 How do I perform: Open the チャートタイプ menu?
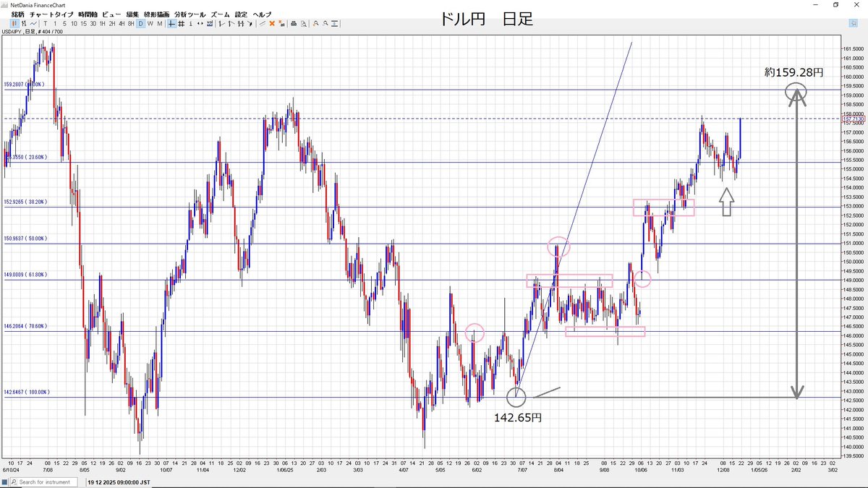click(x=51, y=14)
